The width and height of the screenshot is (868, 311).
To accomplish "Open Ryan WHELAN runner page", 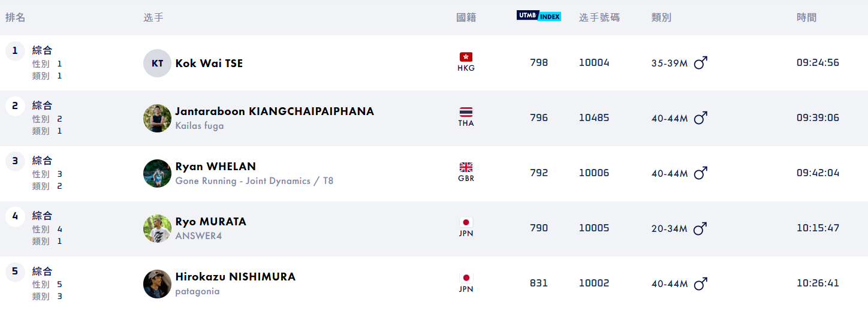I will click(215, 167).
